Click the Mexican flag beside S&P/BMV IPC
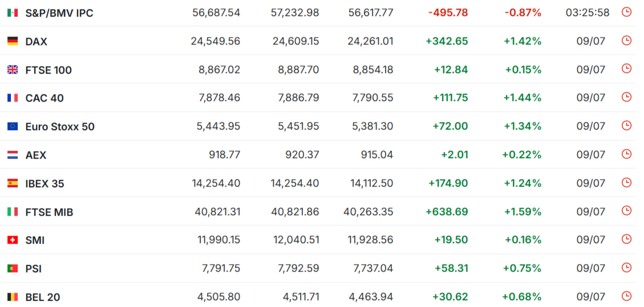The height and width of the screenshot is (307, 644). 13,13
